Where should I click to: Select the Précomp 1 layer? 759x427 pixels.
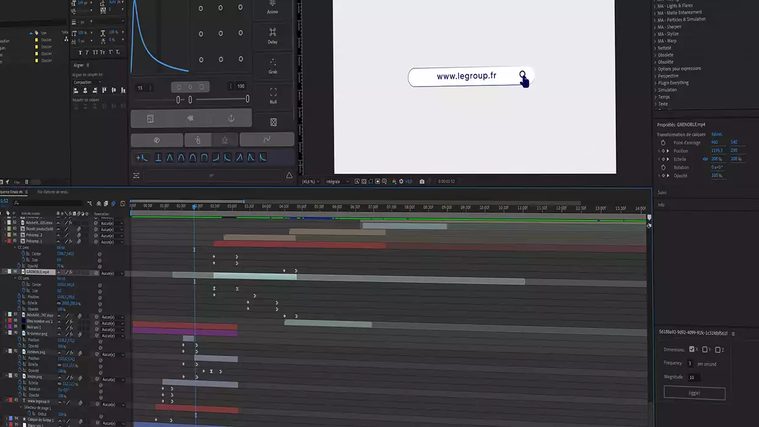(x=34, y=241)
